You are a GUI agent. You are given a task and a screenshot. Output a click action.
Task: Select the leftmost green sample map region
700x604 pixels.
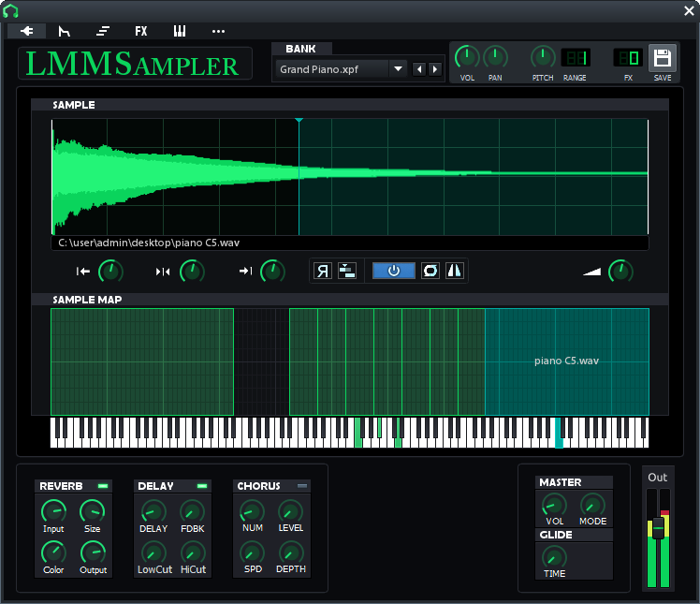click(142, 361)
